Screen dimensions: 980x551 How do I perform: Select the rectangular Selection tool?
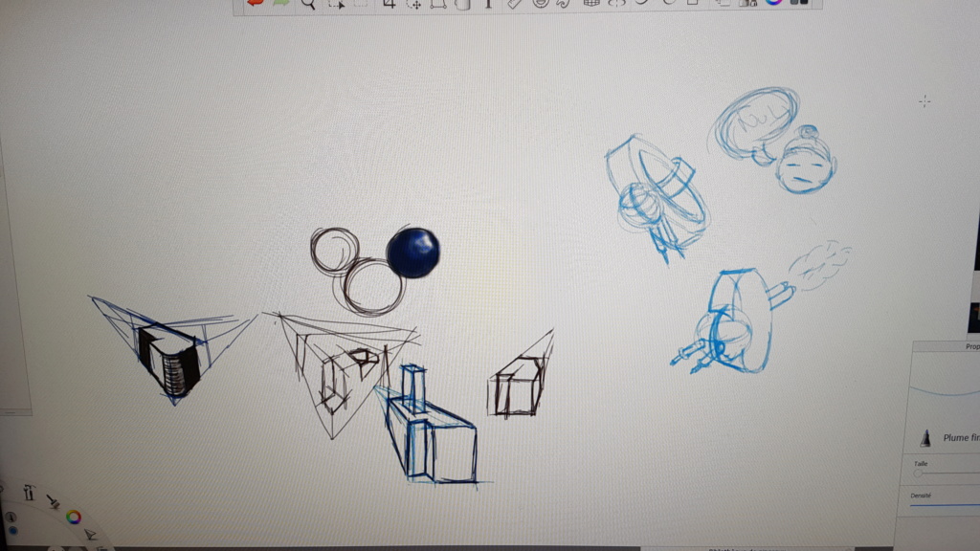pos(336,3)
